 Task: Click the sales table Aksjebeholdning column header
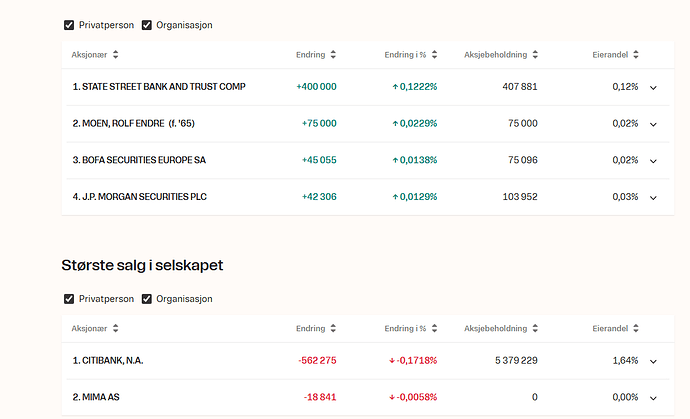[495, 328]
